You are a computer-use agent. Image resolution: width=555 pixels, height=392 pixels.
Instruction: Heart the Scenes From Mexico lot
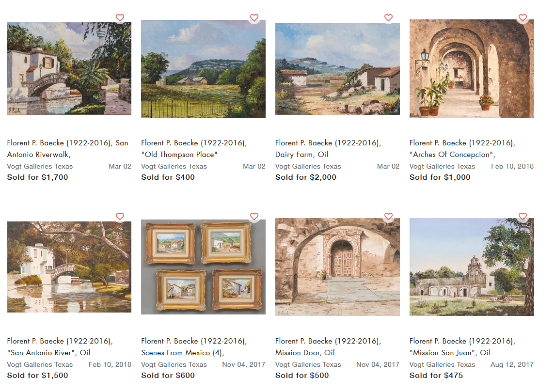(254, 216)
